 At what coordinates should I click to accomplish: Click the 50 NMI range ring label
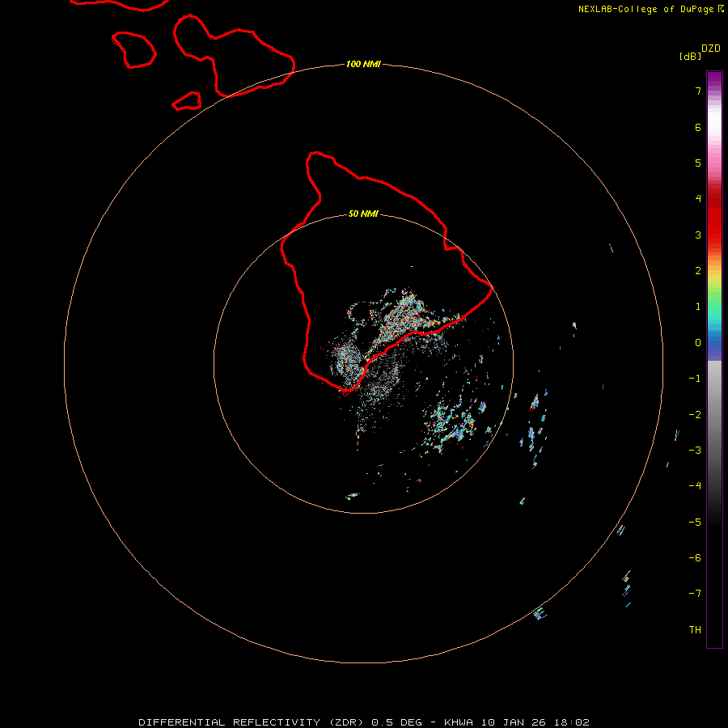(363, 214)
